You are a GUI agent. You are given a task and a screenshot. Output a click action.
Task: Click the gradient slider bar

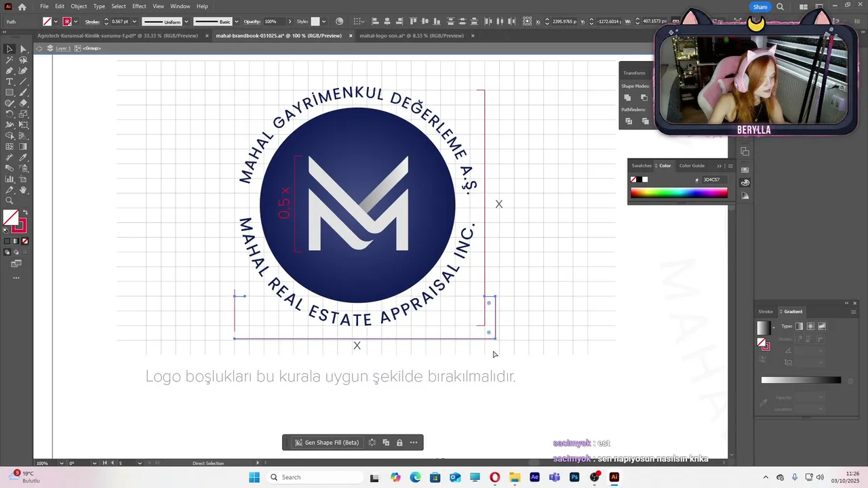click(x=801, y=380)
